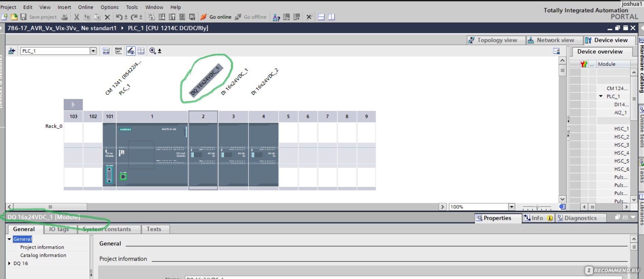Open the zoom icon dropdown arrow
Viewport: 644px width, 279px height.
pos(160,51)
